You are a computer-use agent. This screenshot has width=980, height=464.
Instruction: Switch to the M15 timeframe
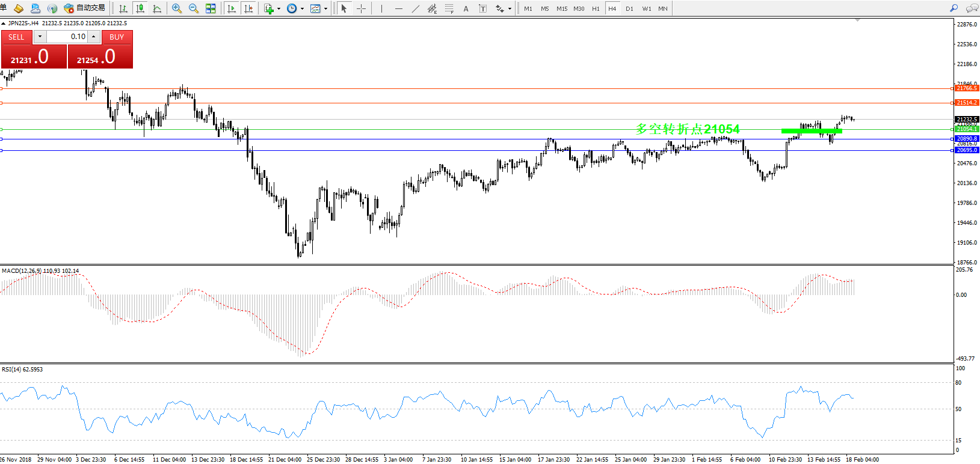tap(562, 9)
